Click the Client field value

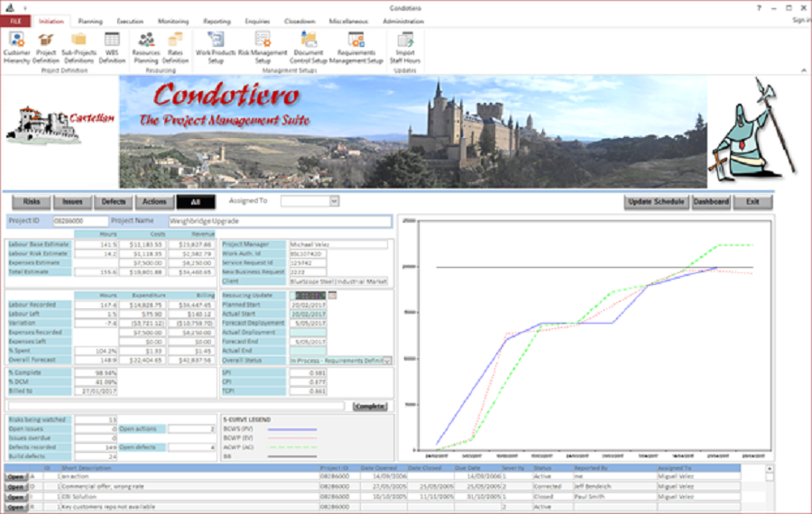338,281
